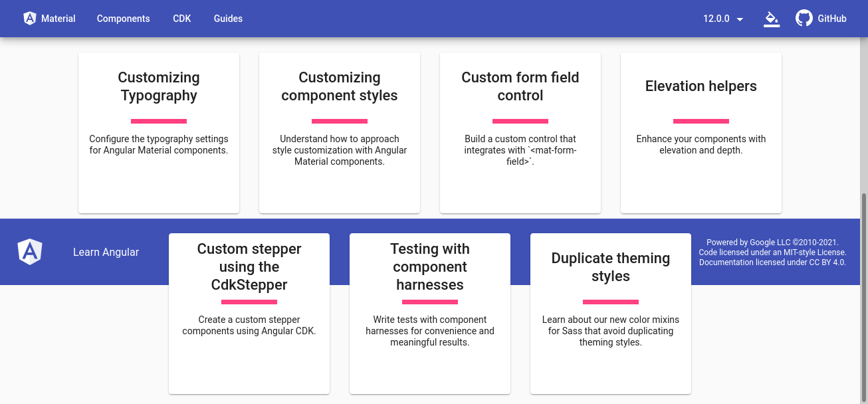This screenshot has height=404, width=868.
Task: Open the Elevation helpers guide
Action: click(x=701, y=132)
